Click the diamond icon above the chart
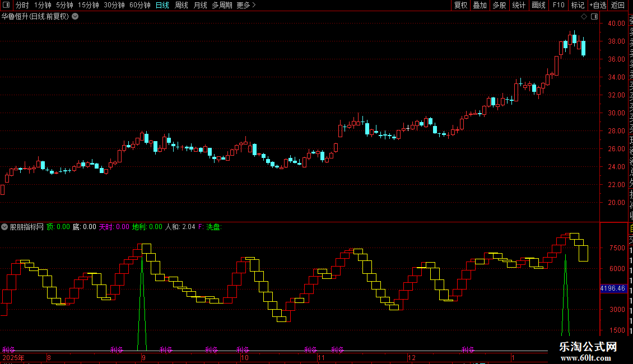The width and height of the screenshot is (633, 364). (584, 17)
